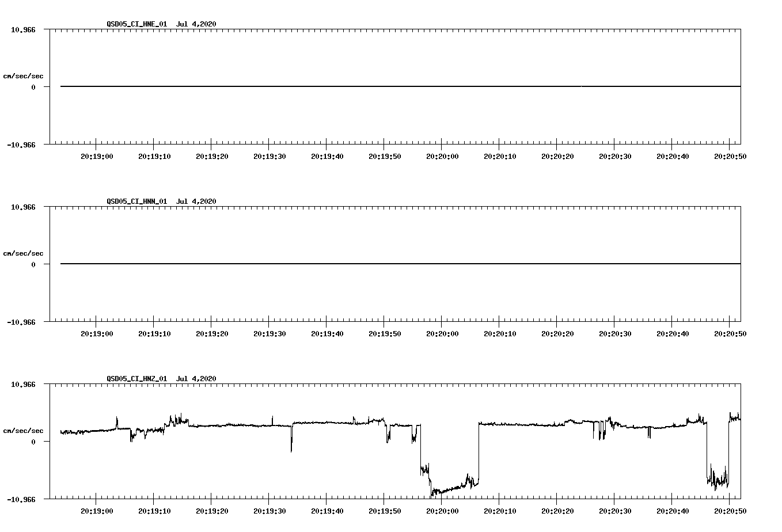The height and width of the screenshot is (532, 782).
Task: Click 20:20:50 time label under HNZ plot
Action: pyautogui.click(x=730, y=511)
